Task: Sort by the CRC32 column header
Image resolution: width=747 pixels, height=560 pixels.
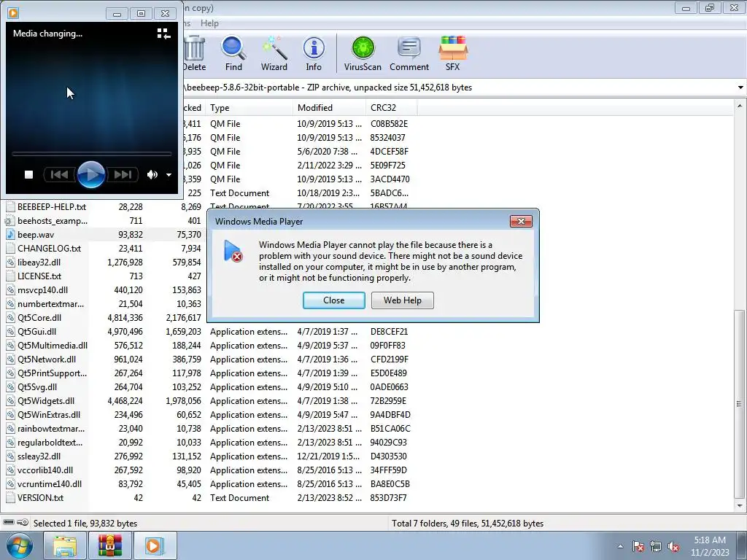Action: (392, 108)
